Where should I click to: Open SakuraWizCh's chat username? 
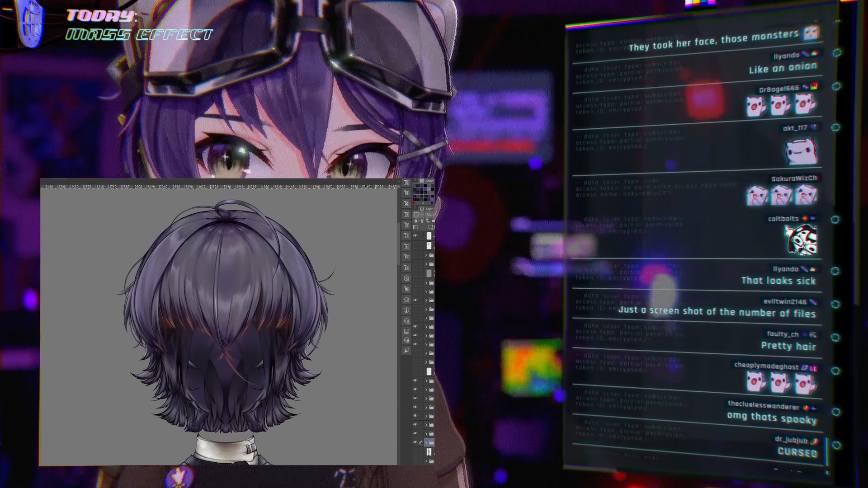[794, 178]
